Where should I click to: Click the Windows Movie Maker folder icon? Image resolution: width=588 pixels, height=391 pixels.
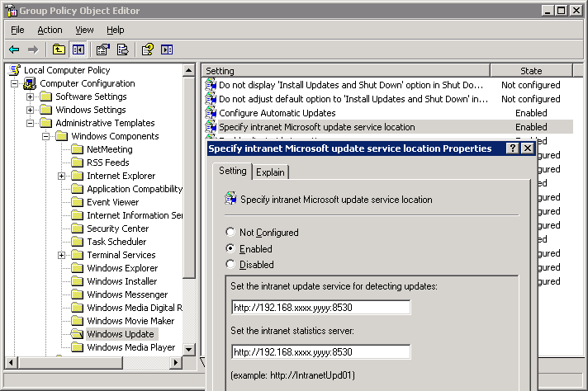pos(78,321)
